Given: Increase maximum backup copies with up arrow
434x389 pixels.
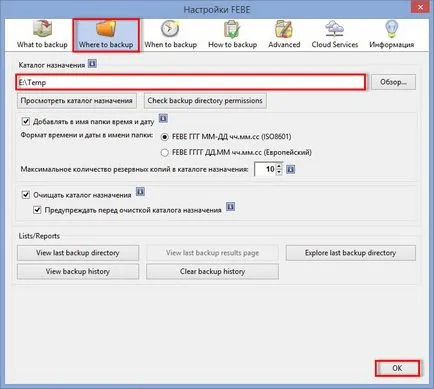Looking at the screenshot, I should pyautogui.click(x=279, y=166).
